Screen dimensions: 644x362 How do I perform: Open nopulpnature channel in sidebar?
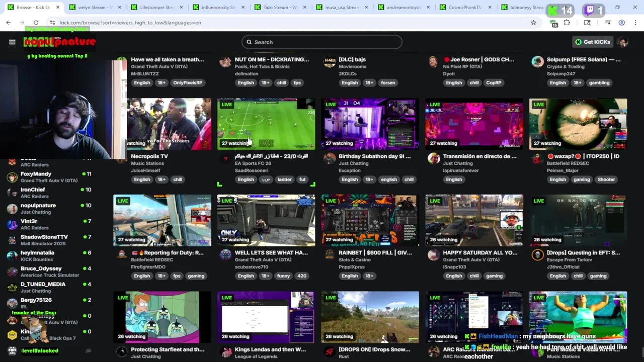pos(49,209)
